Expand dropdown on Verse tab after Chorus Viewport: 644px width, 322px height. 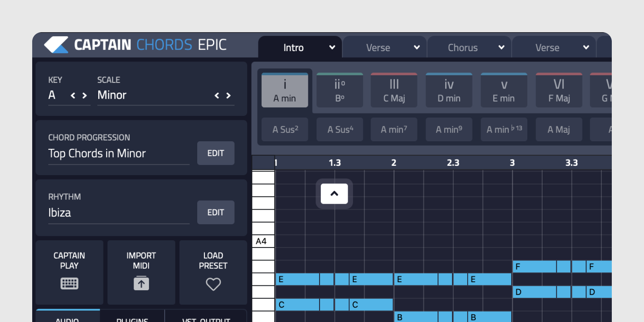(586, 47)
